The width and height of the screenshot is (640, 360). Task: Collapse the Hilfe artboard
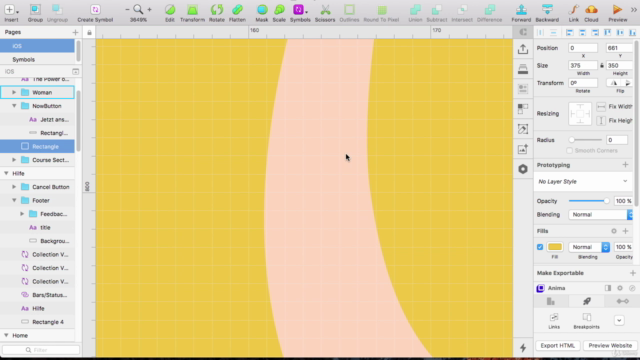[6, 173]
